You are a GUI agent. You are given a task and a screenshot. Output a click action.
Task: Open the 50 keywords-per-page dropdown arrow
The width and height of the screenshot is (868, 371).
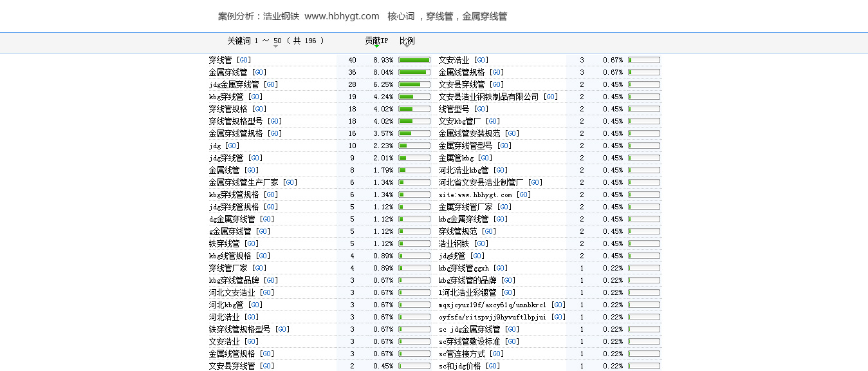pos(276,46)
